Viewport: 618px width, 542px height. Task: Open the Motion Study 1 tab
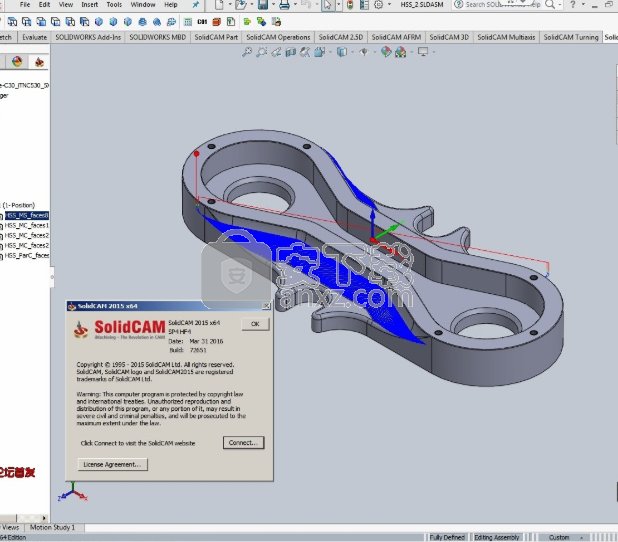coord(52,527)
